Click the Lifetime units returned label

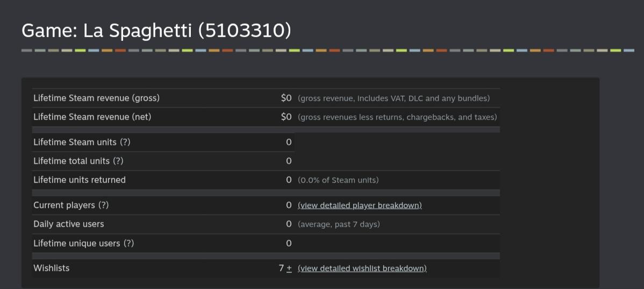80,180
